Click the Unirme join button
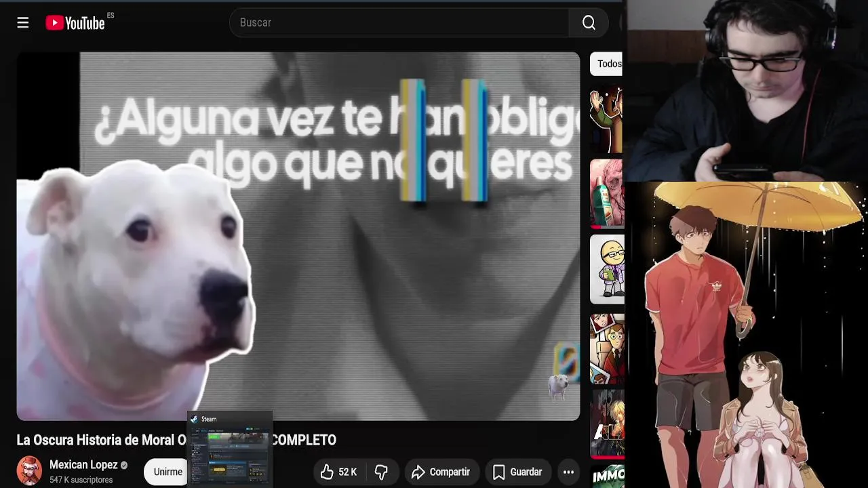Viewport: 868px width, 488px height. 167,472
